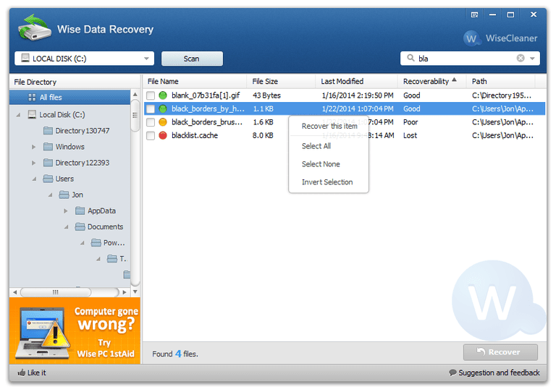Select Invert Selection in context menu
Image resolution: width=556 pixels, height=392 pixels.
pos(327,182)
